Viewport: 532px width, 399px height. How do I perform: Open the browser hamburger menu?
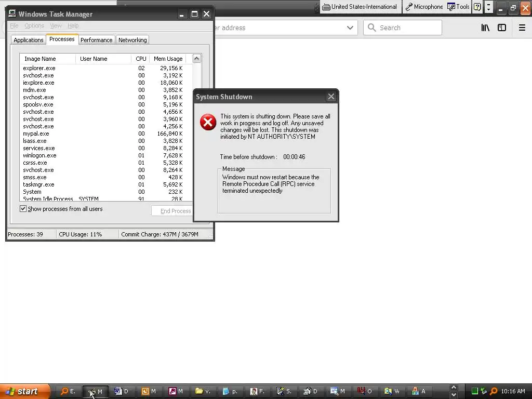pos(522,28)
